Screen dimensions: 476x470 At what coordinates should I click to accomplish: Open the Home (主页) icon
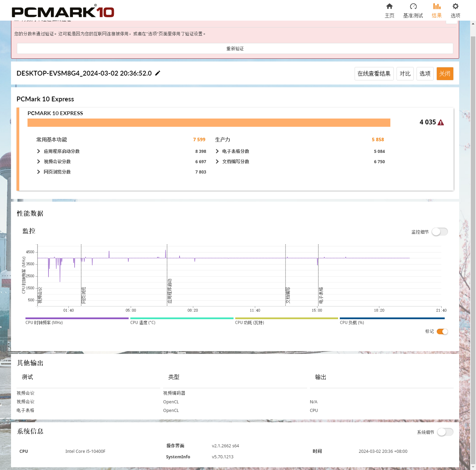click(x=389, y=6)
